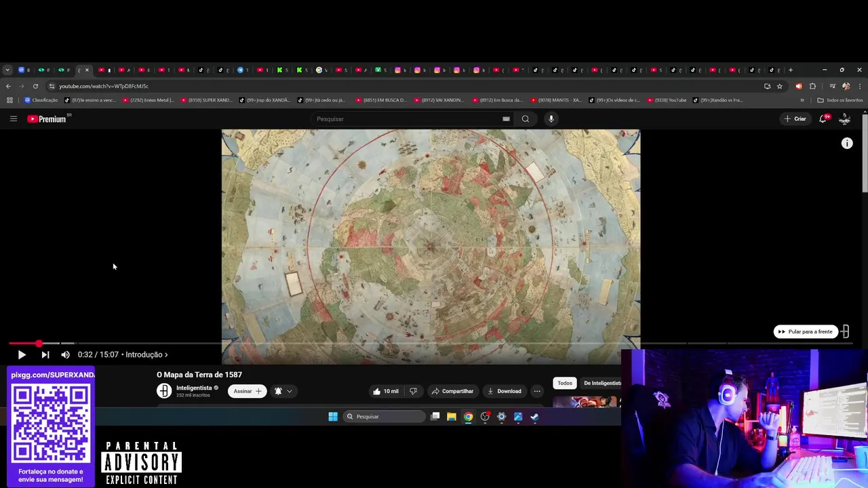Play the paused YouTube video
Screen dimensions: 868x488
pos(22,354)
